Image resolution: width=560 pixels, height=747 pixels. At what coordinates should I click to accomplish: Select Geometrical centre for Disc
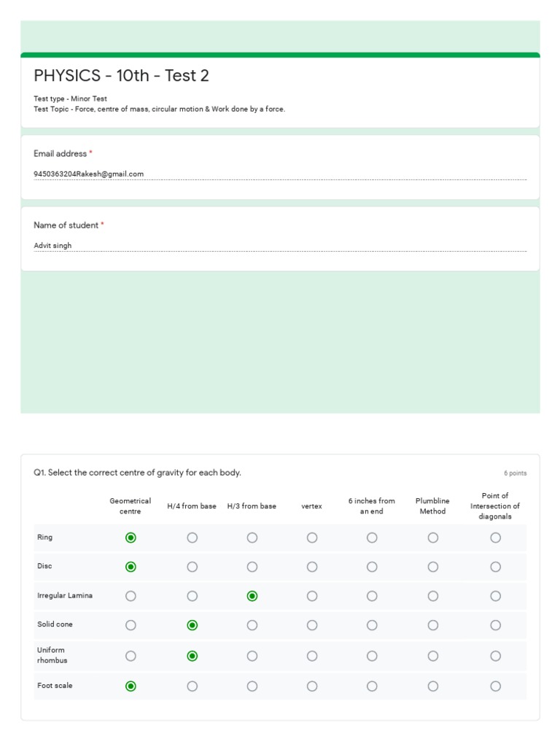(131, 566)
